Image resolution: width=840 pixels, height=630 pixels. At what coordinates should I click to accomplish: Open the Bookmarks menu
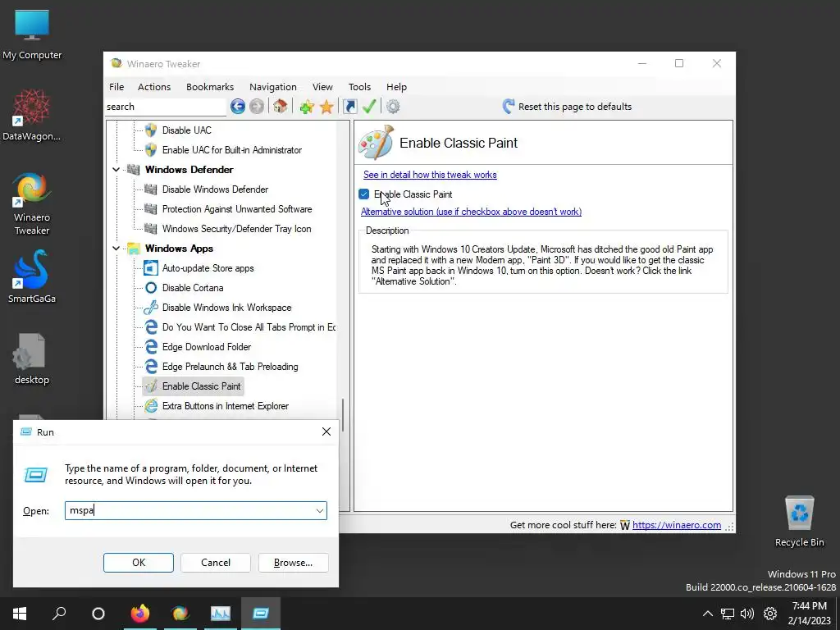[x=210, y=87]
